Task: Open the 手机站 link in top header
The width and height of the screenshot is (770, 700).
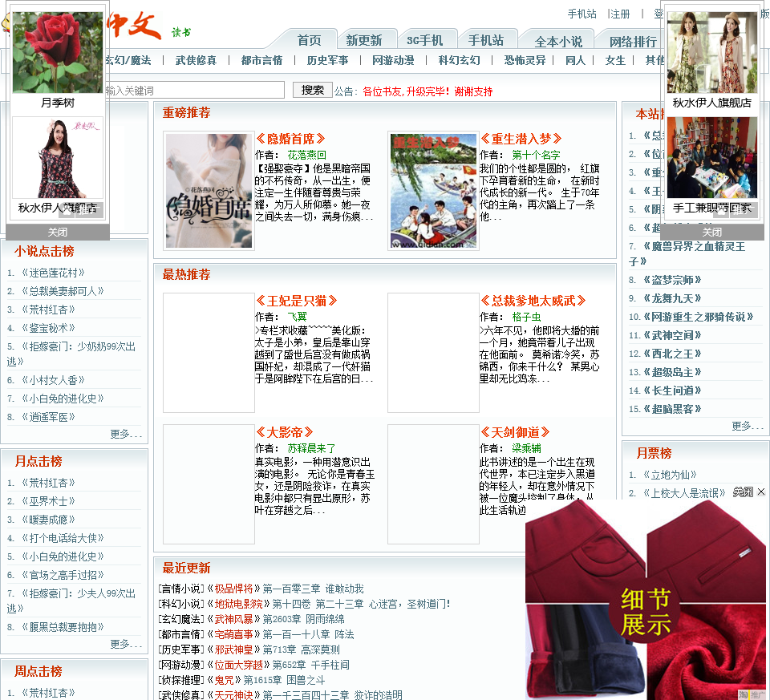Action: coord(582,14)
